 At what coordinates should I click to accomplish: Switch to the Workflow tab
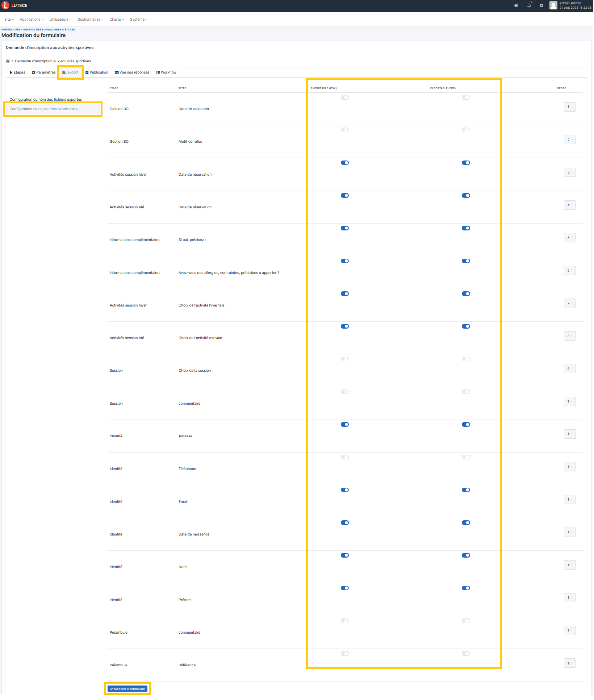pyautogui.click(x=166, y=72)
